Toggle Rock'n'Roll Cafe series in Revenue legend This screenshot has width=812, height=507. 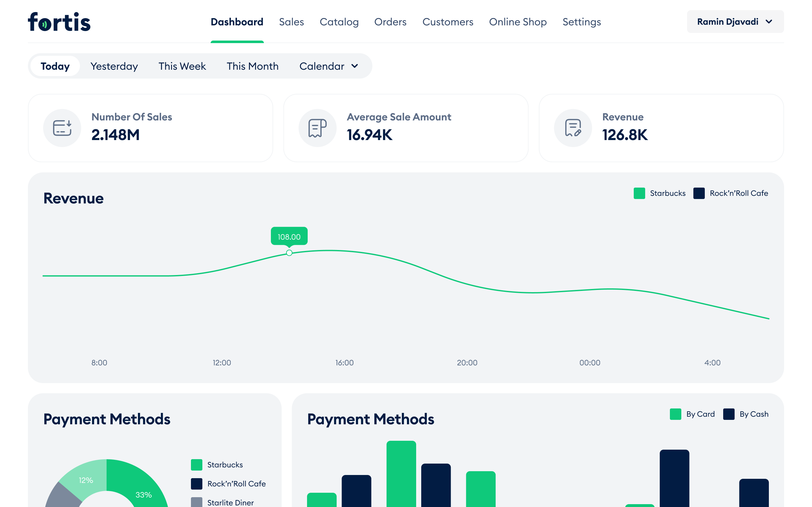click(x=699, y=193)
